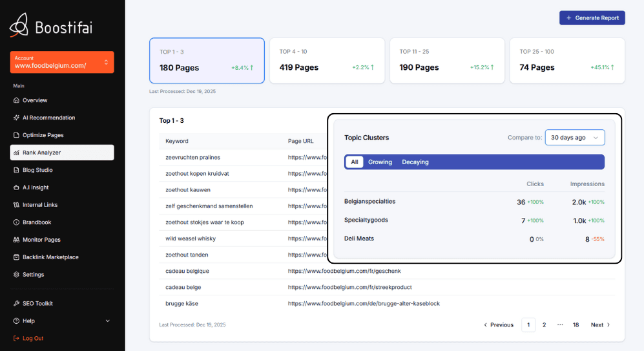
Task: Click keyword brugge käse
Action: (182, 303)
